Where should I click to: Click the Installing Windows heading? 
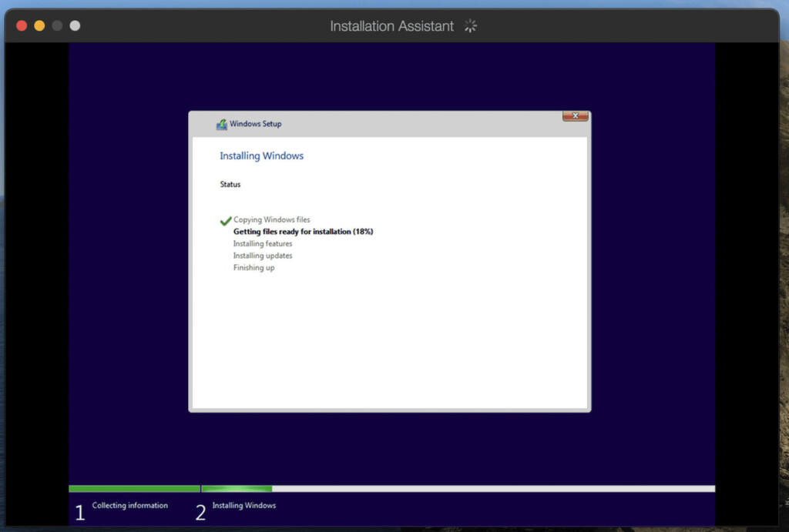click(262, 156)
